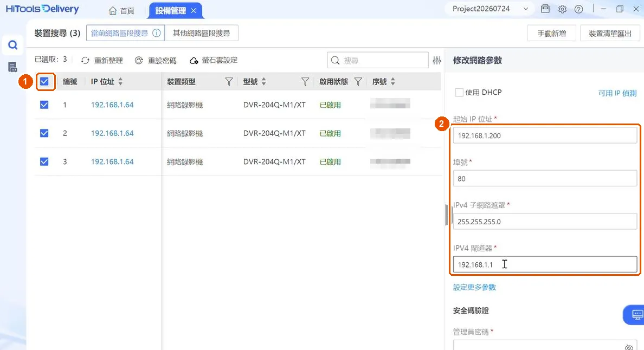Enable the 使用 DHCP checkbox
Screen dimensions: 644x350
459,92
